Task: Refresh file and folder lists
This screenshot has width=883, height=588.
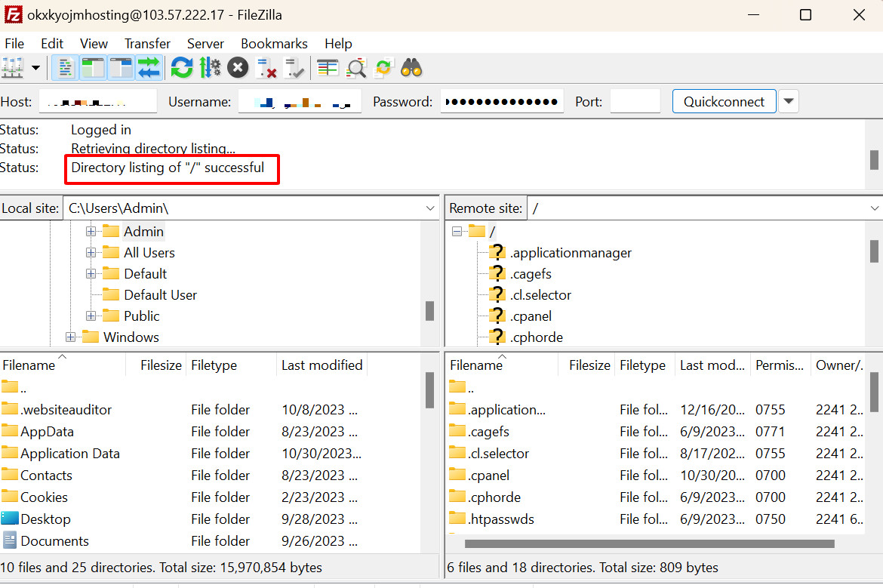Action: point(182,68)
